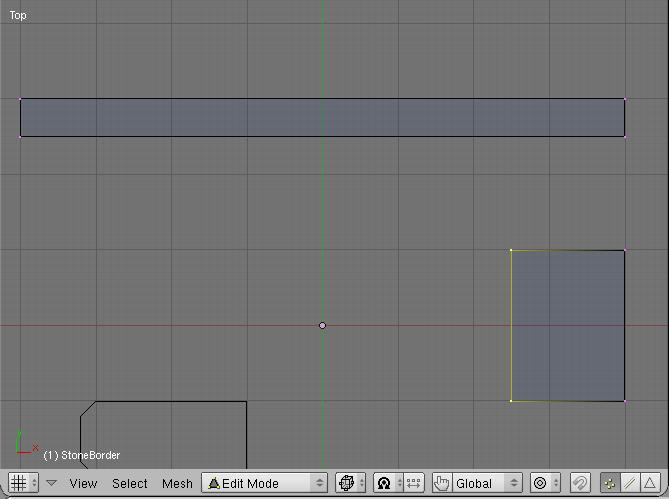This screenshot has height=499, width=669.
Task: Open the Select menu
Action: pos(130,484)
